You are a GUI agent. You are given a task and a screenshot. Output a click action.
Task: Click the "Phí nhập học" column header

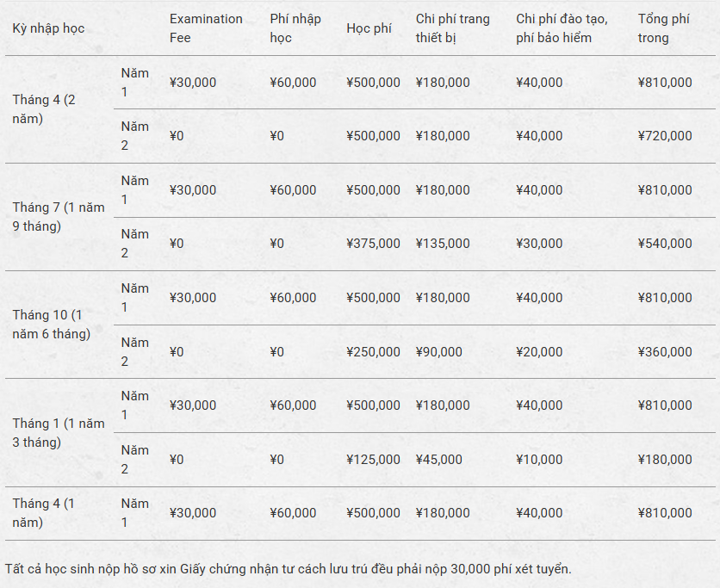[x=295, y=28]
